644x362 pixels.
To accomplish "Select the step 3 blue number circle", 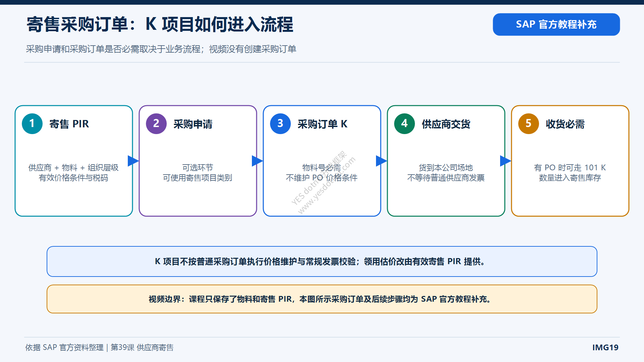I will point(280,124).
